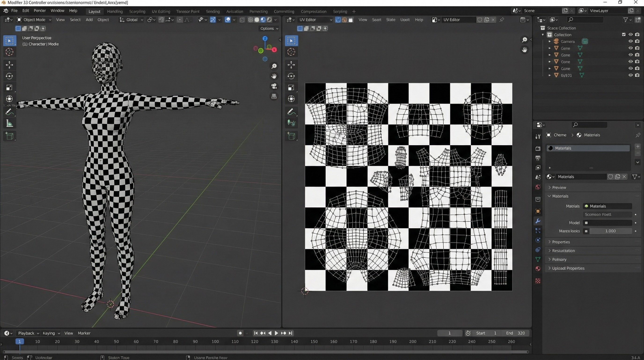644x360 pixels.
Task: Click the pan hand icon in UV editor
Action: tap(524, 50)
